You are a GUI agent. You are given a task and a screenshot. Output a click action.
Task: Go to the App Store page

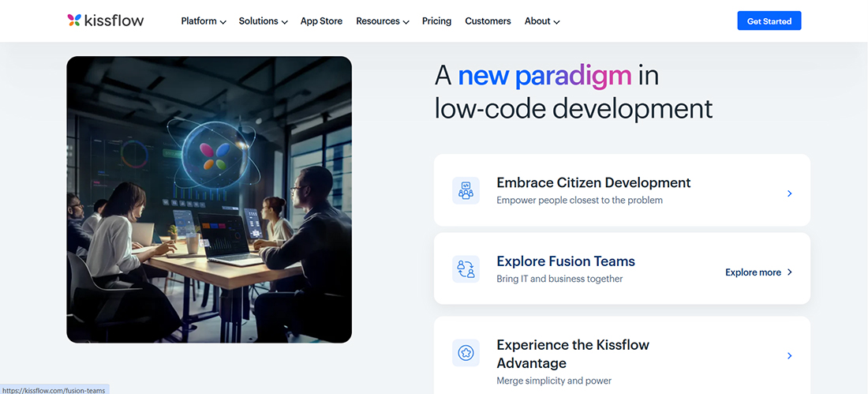click(321, 21)
